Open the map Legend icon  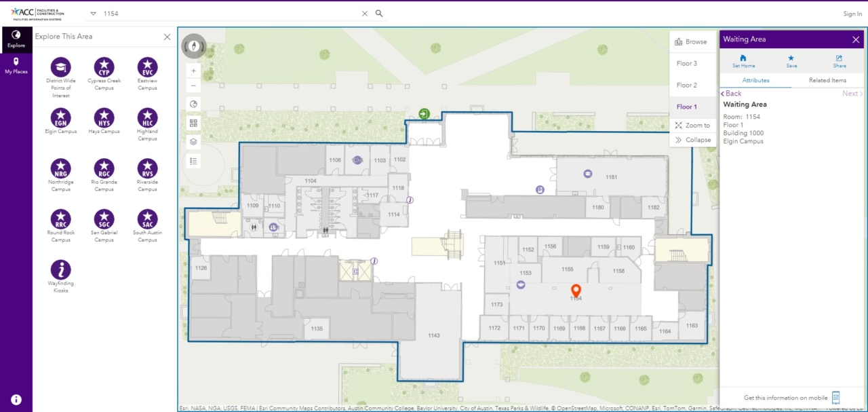pyautogui.click(x=193, y=161)
